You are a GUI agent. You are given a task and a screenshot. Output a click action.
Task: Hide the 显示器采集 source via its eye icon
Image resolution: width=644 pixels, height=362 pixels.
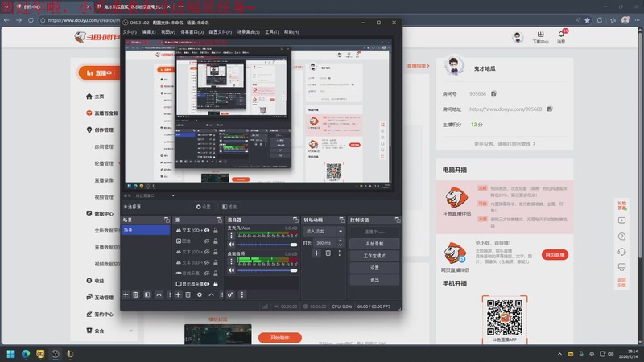(x=207, y=284)
